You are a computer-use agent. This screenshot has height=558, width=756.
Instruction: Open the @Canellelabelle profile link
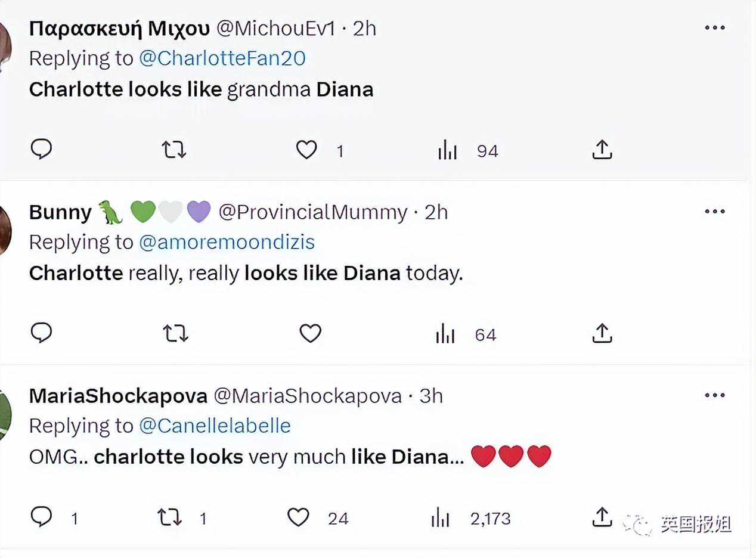215,426
